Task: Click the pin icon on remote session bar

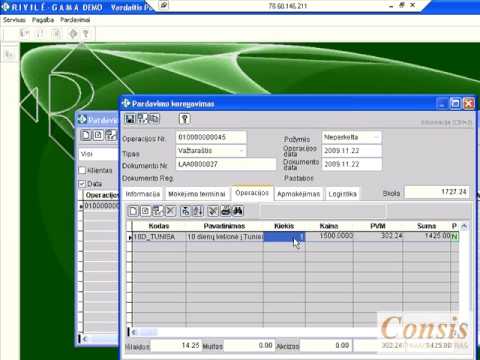Action: click(x=164, y=5)
